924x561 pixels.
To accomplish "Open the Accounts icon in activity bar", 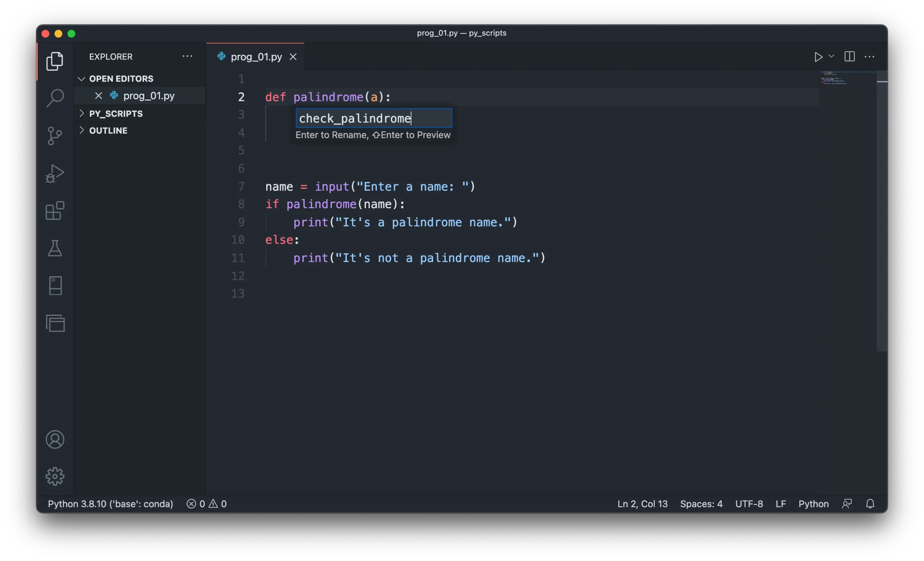I will point(55,439).
